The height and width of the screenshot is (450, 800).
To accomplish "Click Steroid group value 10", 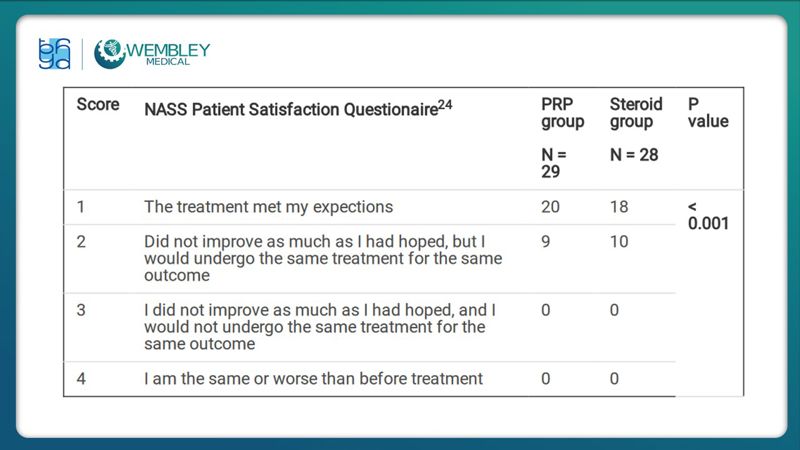I will click(x=619, y=242).
